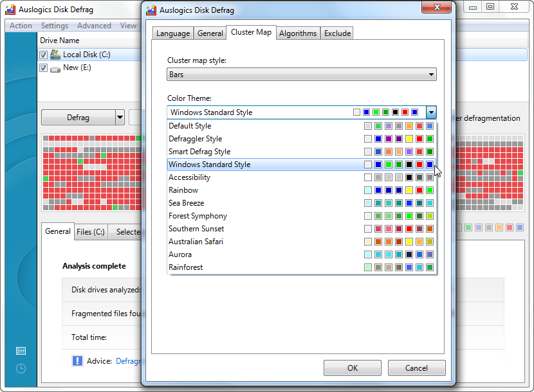Viewport: 534px width, 392px height.
Task: Switch to the Algorithms tab
Action: 298,33
